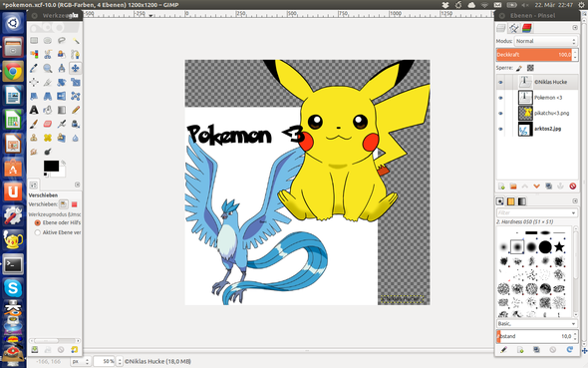Screen dimensions: 588x368
Task: Select the Move tool
Action: [76, 68]
